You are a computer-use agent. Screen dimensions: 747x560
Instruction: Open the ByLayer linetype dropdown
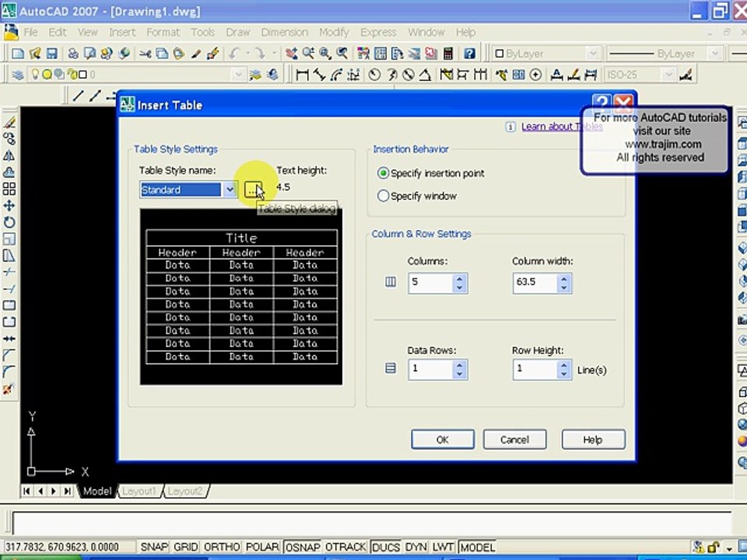pos(714,54)
